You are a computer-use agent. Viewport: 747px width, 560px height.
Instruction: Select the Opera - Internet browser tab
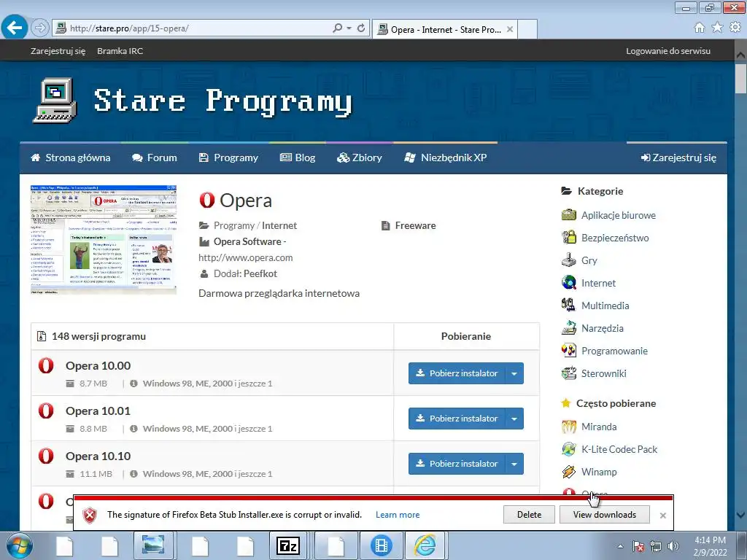(444, 29)
